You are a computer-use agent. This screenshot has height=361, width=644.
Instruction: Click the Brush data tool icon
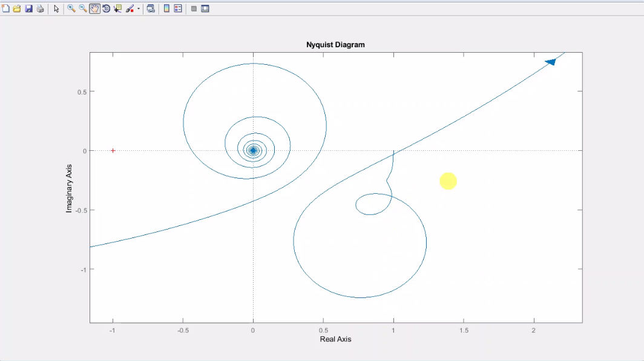point(130,9)
